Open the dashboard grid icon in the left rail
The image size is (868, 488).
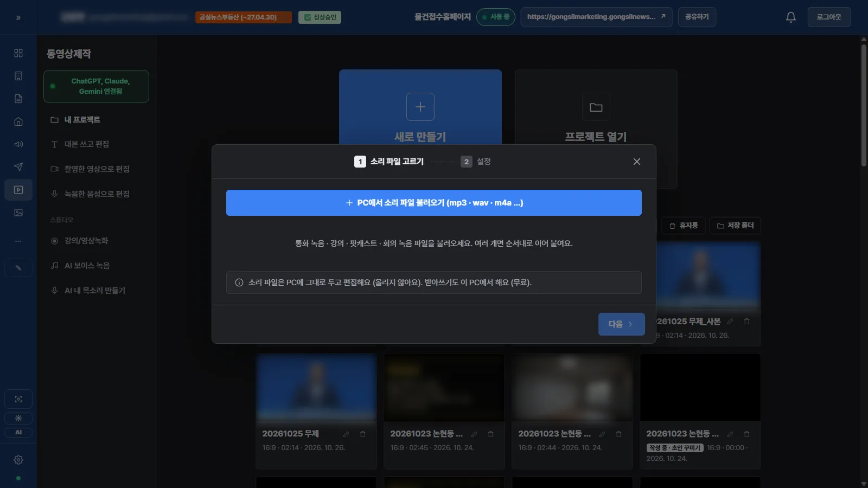18,53
